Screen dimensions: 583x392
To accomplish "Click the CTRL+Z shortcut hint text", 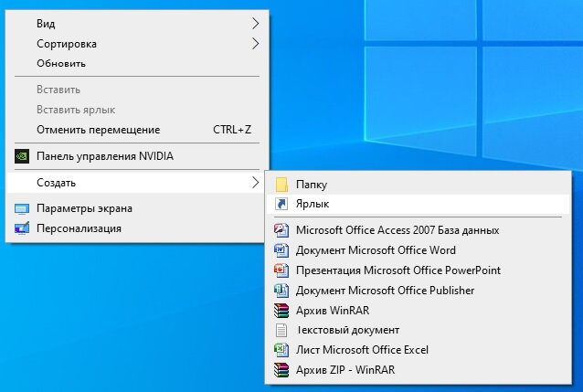I will point(232,130).
